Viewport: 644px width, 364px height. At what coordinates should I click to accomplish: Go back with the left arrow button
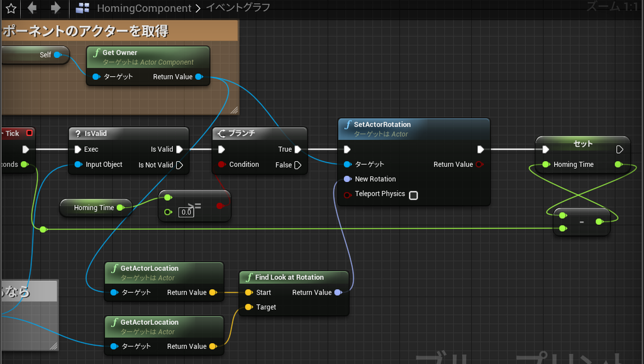click(32, 8)
